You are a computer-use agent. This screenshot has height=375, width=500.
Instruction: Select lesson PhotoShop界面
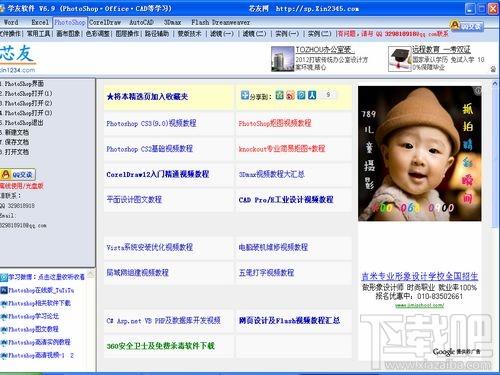[x=23, y=84]
